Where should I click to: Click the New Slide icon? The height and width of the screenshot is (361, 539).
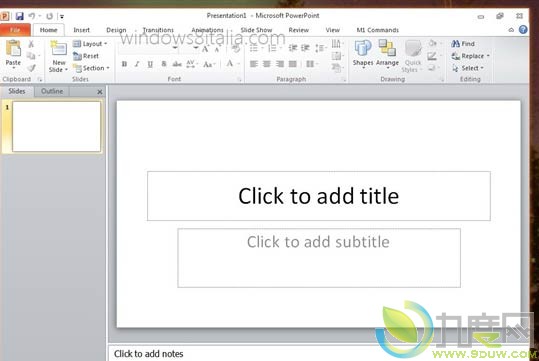point(59,48)
